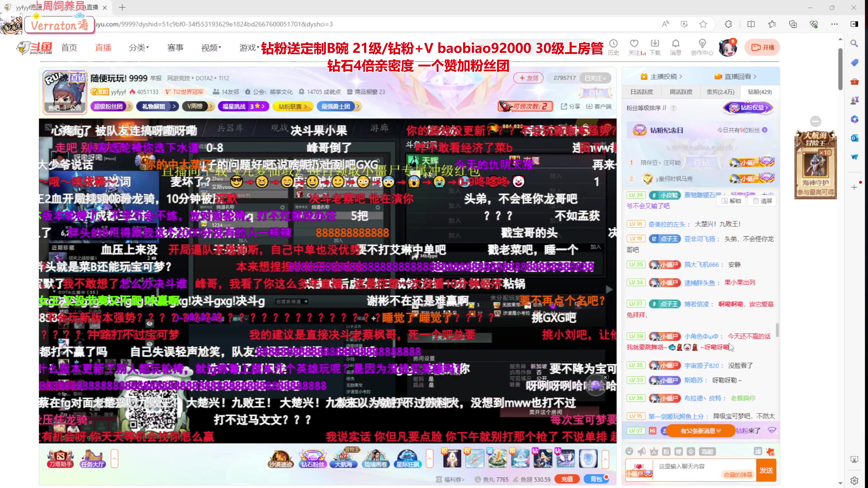Open the 刀塔助手 Dota helper icon
The image size is (868, 488).
click(61, 459)
